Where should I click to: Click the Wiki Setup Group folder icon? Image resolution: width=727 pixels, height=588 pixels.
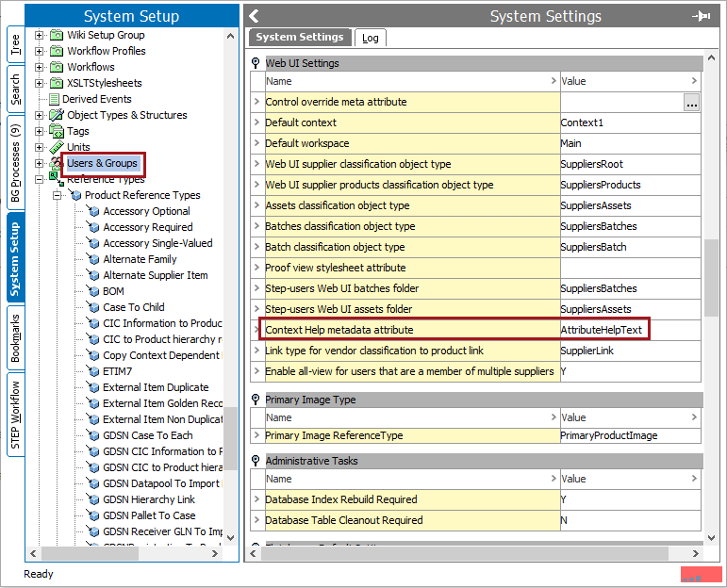56,35
